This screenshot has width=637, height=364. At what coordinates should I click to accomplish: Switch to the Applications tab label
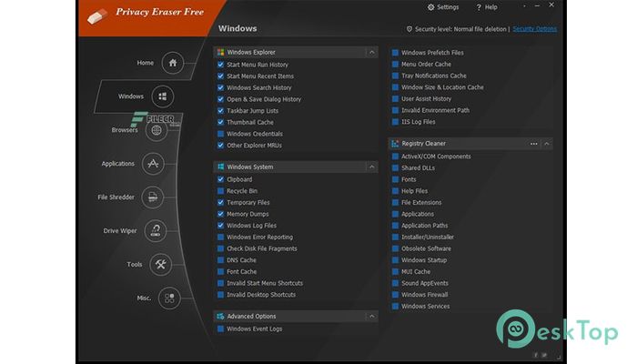click(x=117, y=164)
